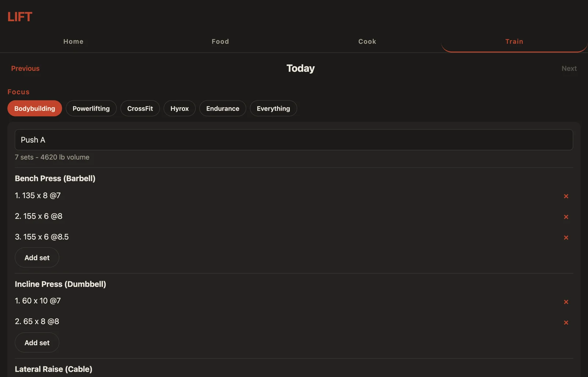588x377 pixels.
Task: Remove Bench Press set 2, 155 x 6 @8
Action: point(566,217)
